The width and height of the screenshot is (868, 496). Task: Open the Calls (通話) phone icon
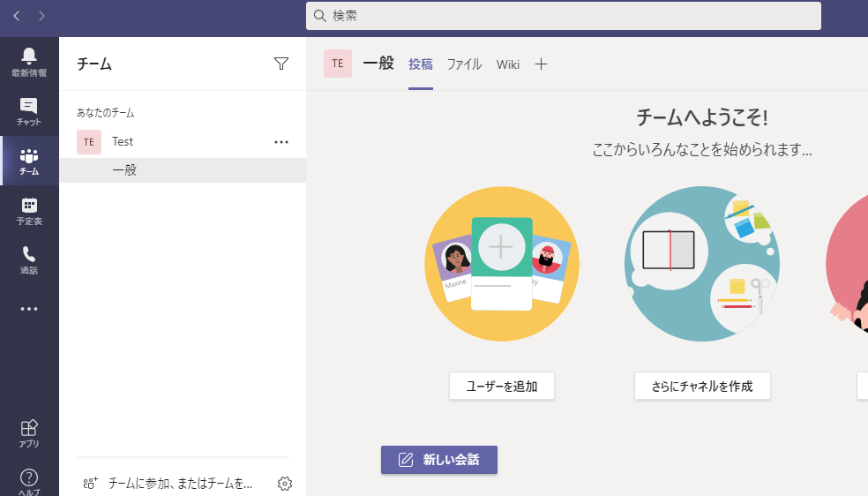[29, 259]
